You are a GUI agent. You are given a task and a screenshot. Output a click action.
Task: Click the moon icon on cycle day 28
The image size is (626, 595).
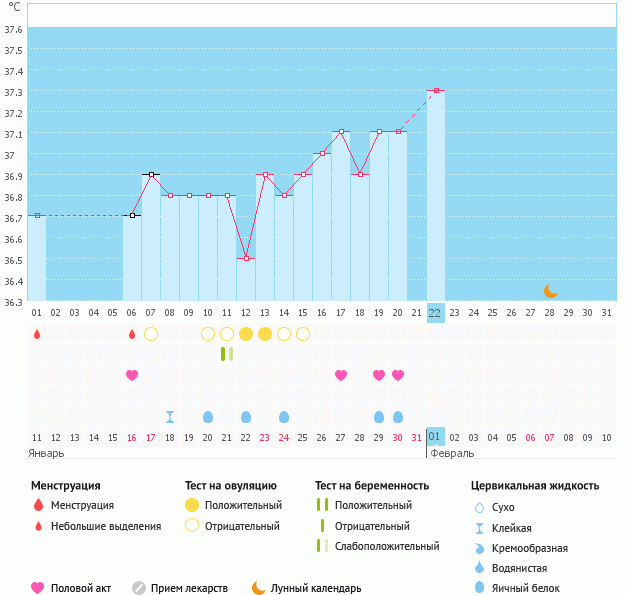pos(551,291)
